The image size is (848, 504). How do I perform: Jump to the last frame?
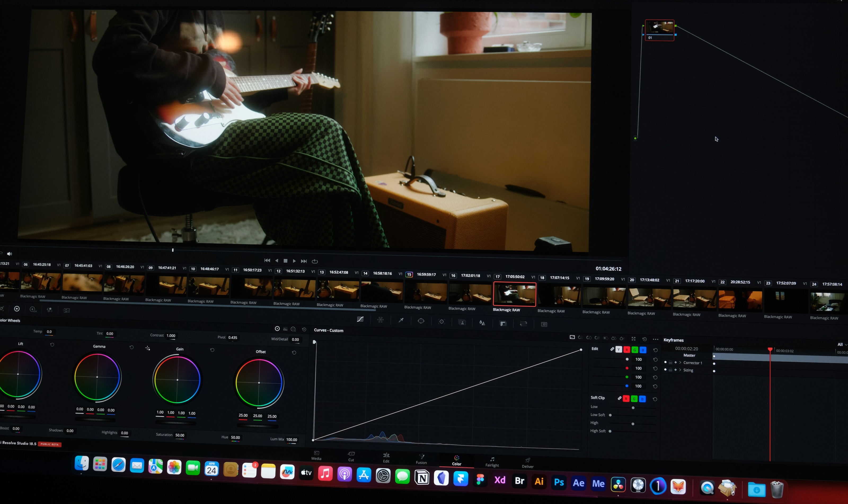304,261
